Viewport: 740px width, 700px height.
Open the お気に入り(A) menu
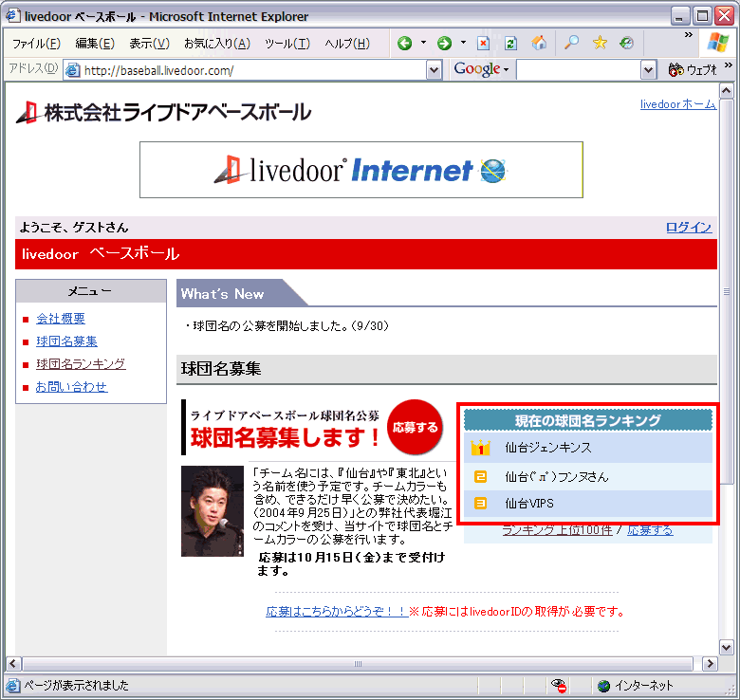pos(216,44)
